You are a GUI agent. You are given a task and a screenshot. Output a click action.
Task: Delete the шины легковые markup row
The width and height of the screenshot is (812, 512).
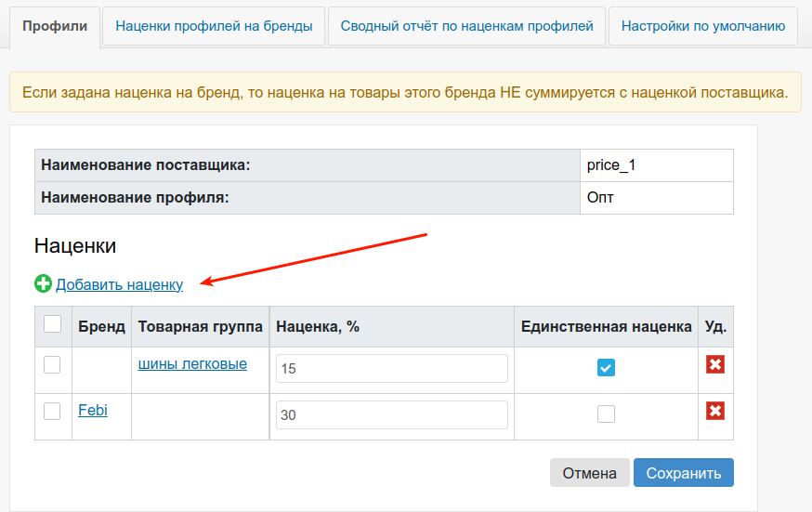[x=715, y=364]
